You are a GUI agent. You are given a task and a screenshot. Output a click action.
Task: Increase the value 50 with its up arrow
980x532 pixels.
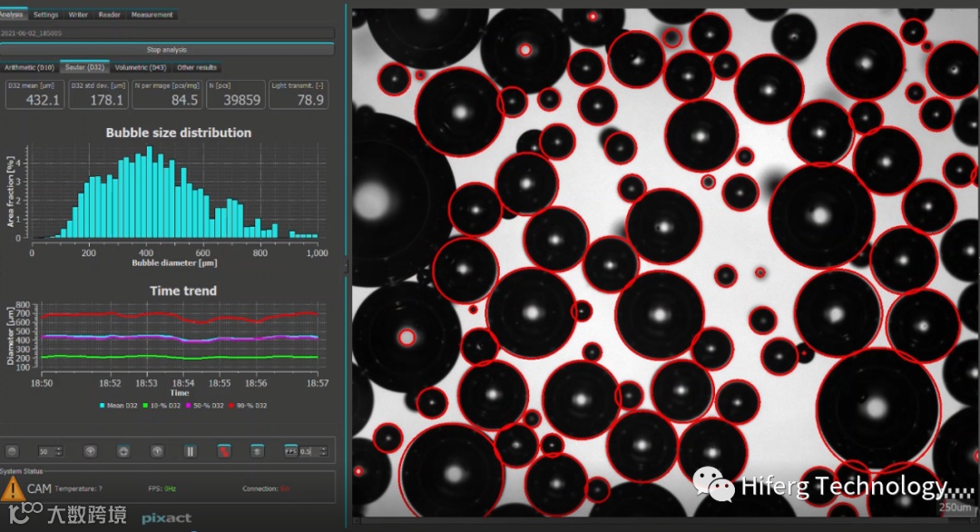click(x=59, y=448)
